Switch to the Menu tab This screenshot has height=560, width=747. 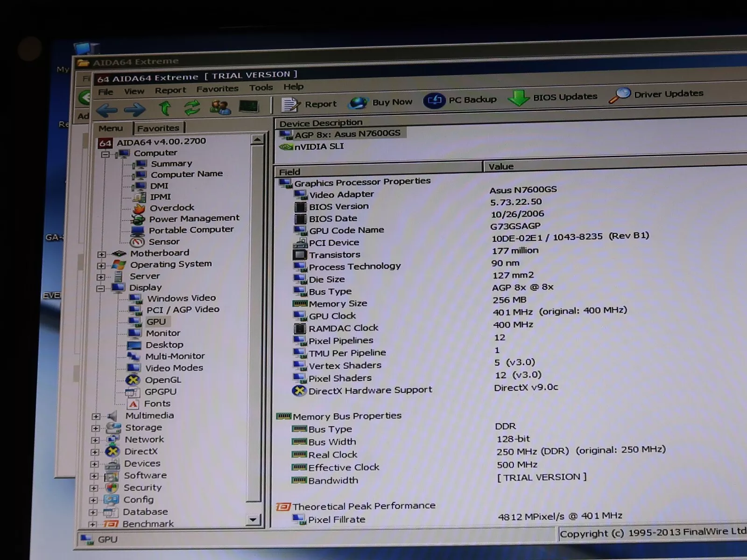[x=111, y=128]
